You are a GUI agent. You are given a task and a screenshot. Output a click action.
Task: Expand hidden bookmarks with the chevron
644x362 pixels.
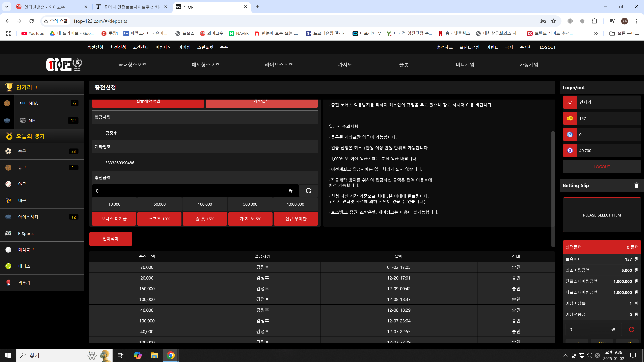[x=596, y=34]
